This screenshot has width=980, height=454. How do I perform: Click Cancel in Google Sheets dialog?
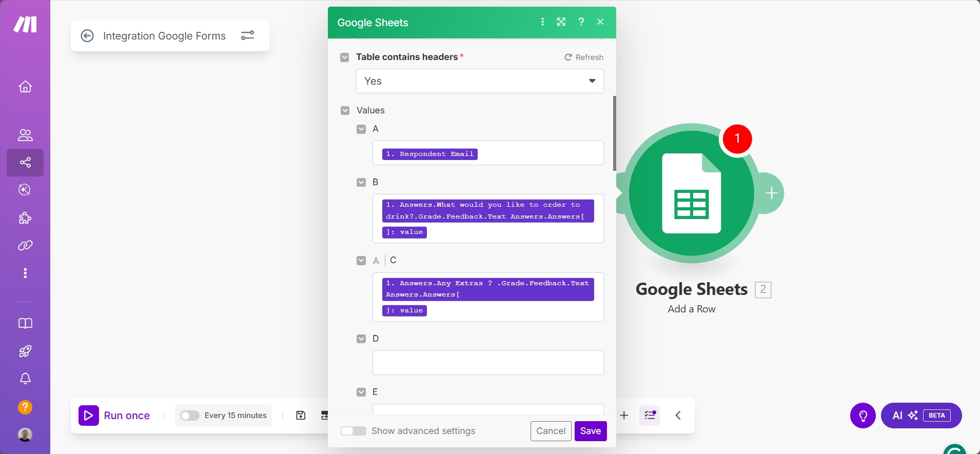click(x=551, y=431)
